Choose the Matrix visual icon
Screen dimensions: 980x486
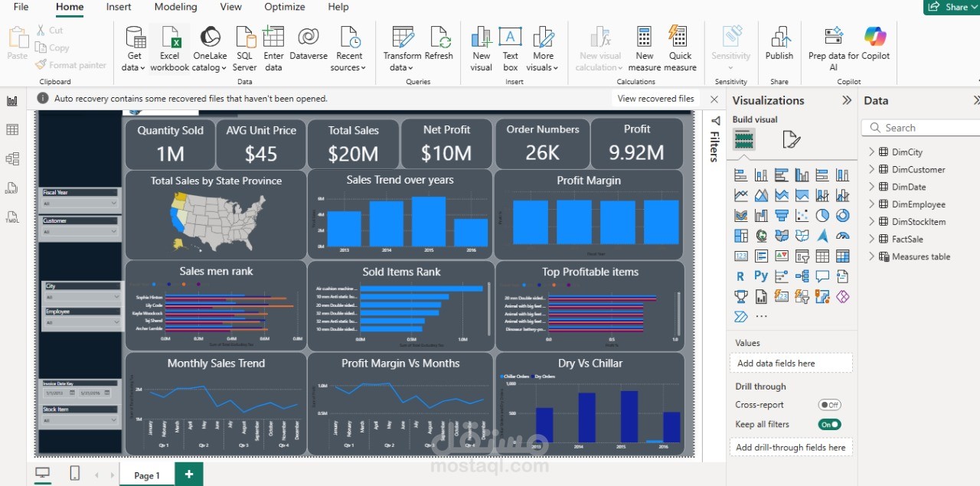click(x=843, y=256)
